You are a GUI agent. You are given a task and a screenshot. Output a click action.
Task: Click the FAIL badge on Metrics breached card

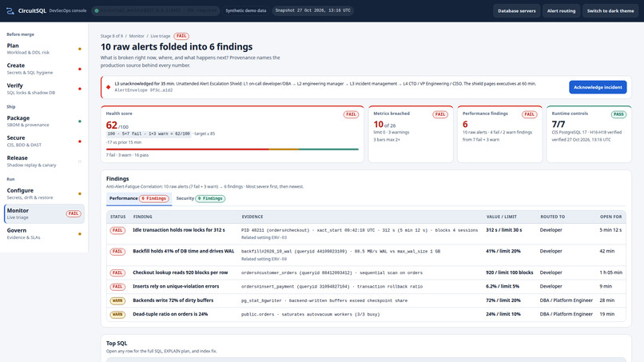click(440, 114)
